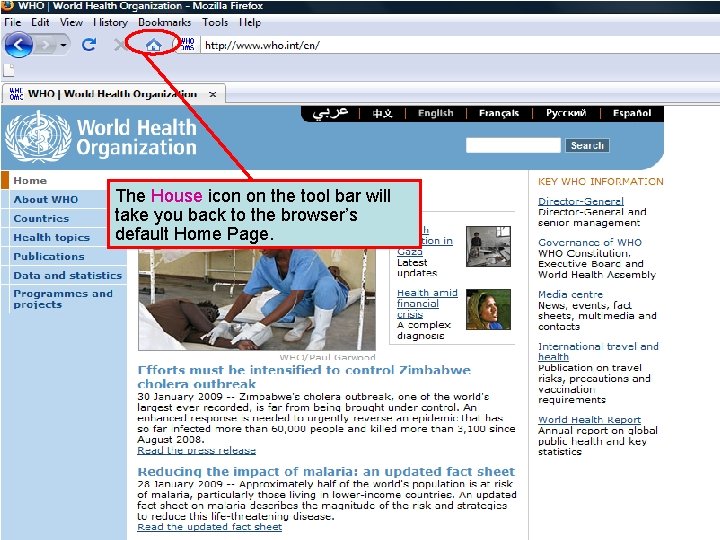Open the View menu
The width and height of the screenshot is (720, 540).
71,22
